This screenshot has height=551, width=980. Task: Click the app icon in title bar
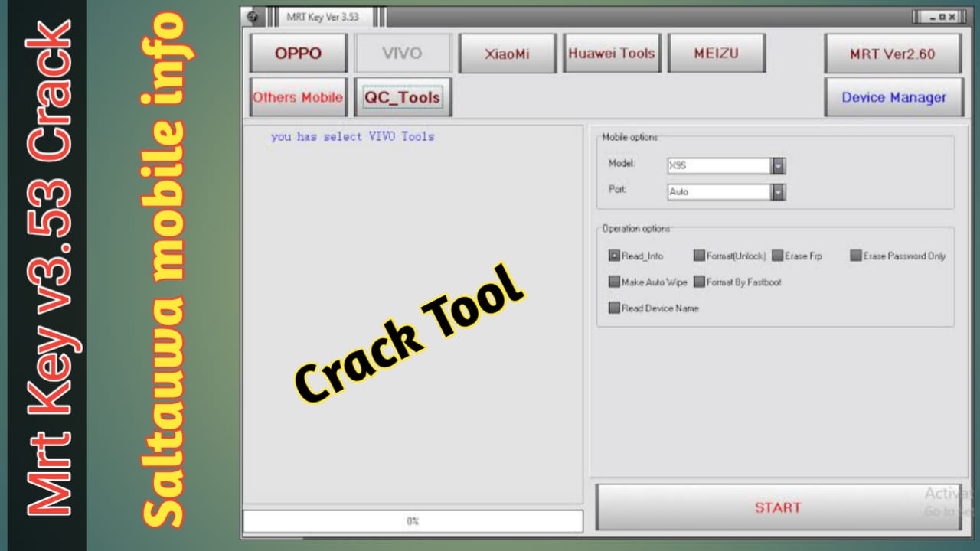point(253,17)
